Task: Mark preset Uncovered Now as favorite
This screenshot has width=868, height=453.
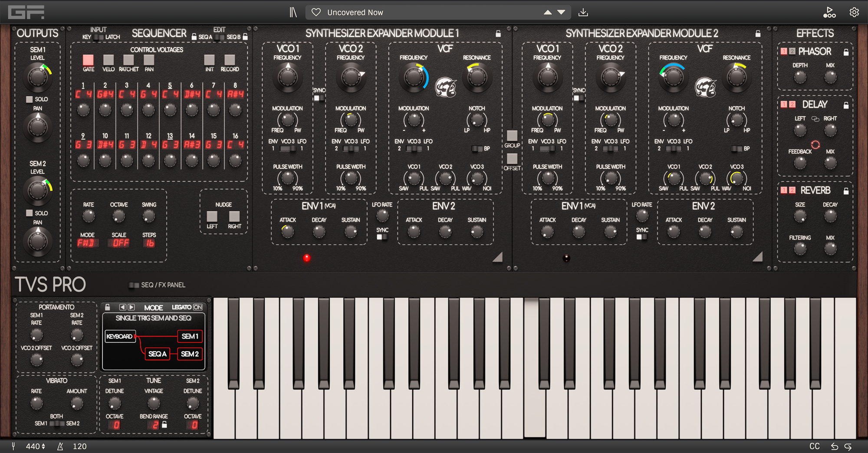Action: coord(316,12)
